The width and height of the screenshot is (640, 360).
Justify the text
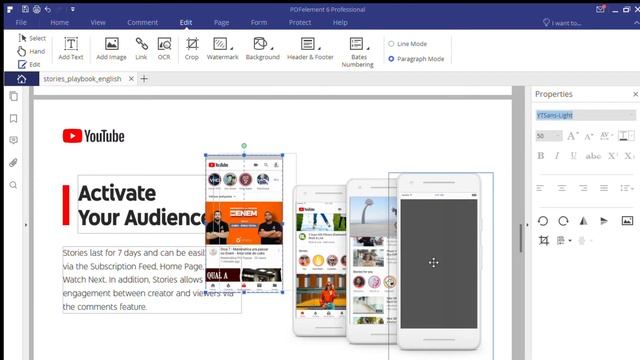click(x=604, y=188)
